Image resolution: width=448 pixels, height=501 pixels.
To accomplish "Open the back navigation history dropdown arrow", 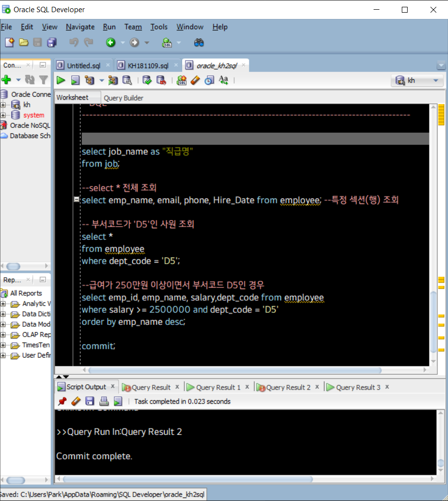I will (x=123, y=42).
